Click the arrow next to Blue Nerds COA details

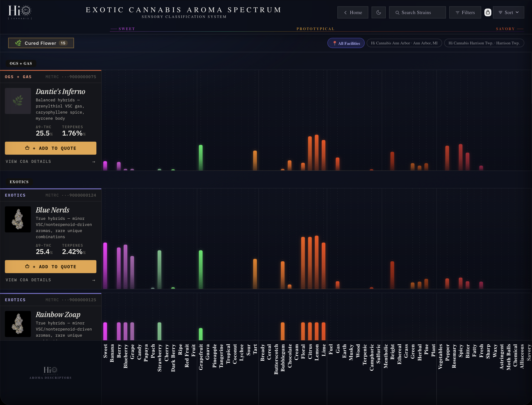coord(94,280)
